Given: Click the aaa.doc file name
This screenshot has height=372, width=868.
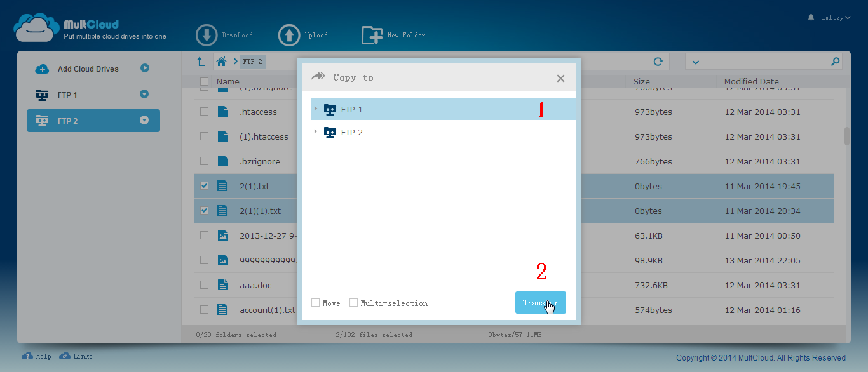Looking at the screenshot, I should pos(255,285).
